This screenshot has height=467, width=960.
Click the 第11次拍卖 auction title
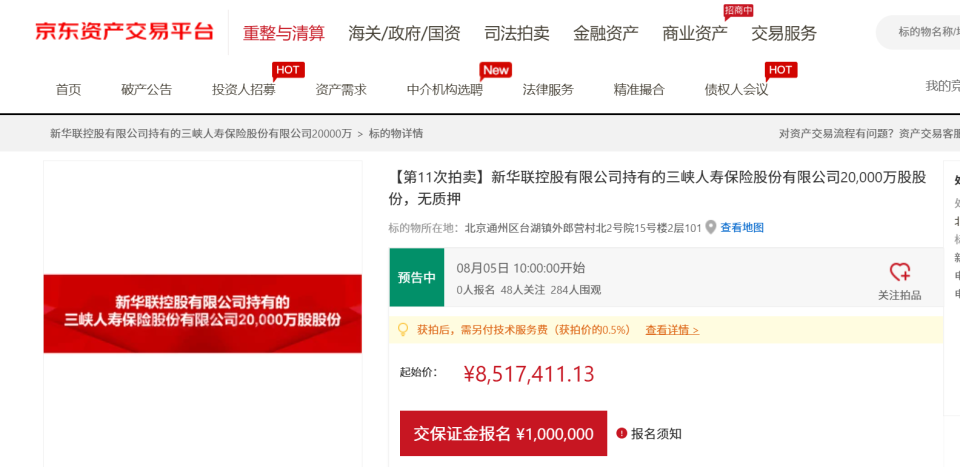click(658, 188)
